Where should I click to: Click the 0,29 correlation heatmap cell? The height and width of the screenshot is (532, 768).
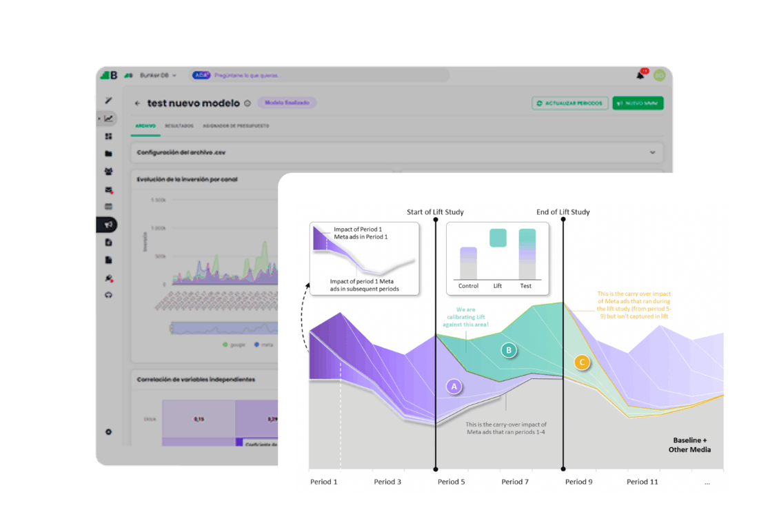pos(256,419)
